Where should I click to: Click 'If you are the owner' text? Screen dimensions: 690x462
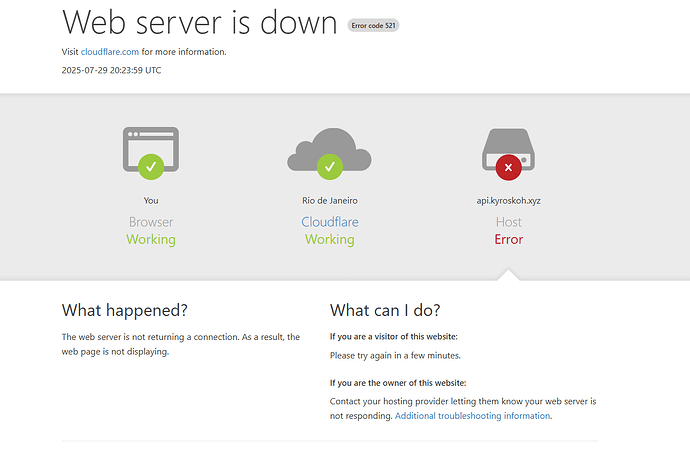(x=398, y=383)
